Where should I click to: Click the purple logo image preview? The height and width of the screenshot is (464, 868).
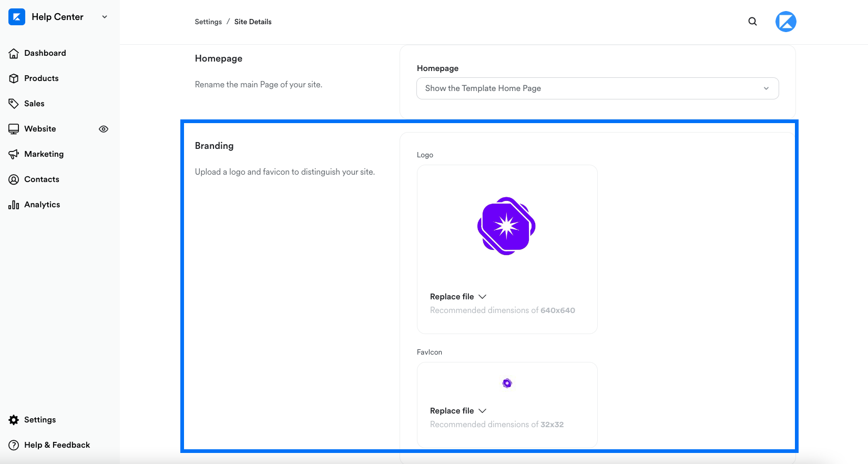tap(506, 226)
